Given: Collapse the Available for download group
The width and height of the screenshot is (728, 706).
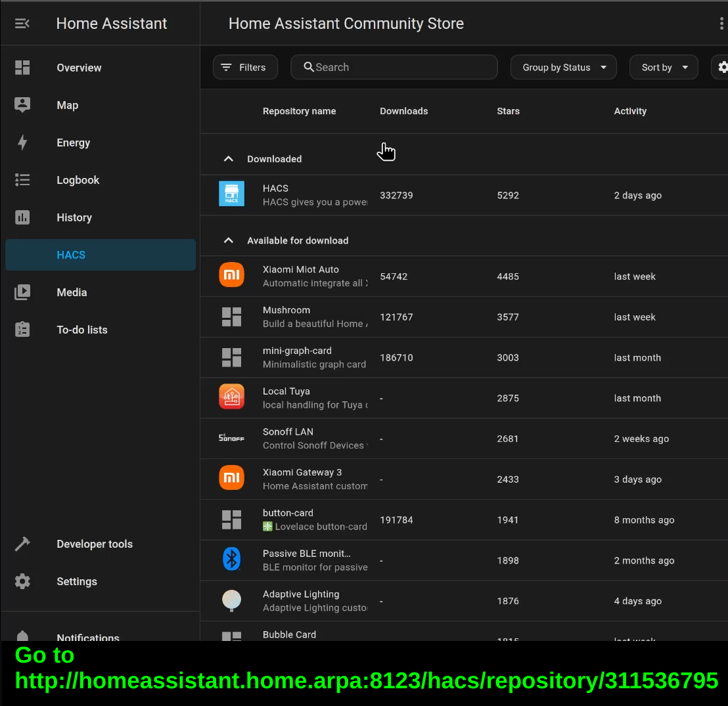Looking at the screenshot, I should [229, 240].
